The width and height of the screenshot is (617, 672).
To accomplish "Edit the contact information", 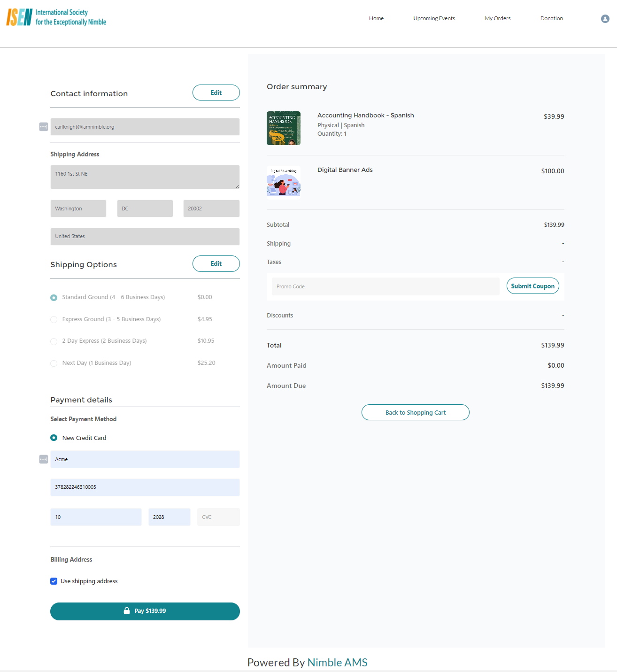I will [216, 93].
